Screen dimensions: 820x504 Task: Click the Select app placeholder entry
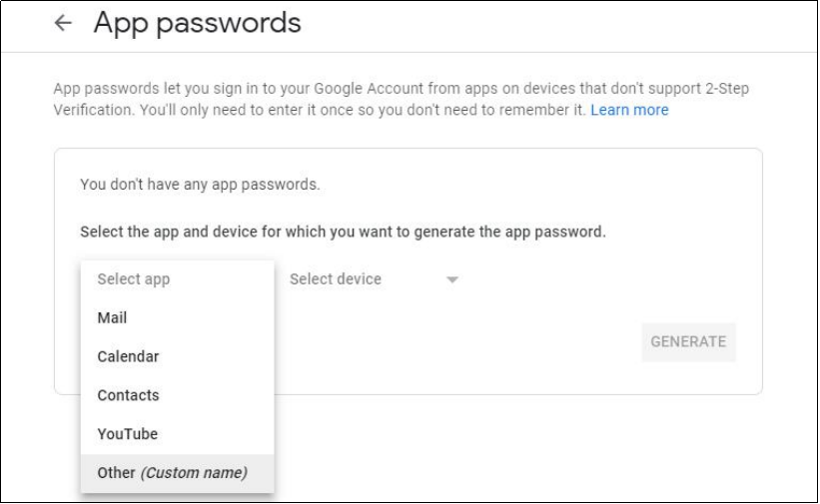[133, 279]
